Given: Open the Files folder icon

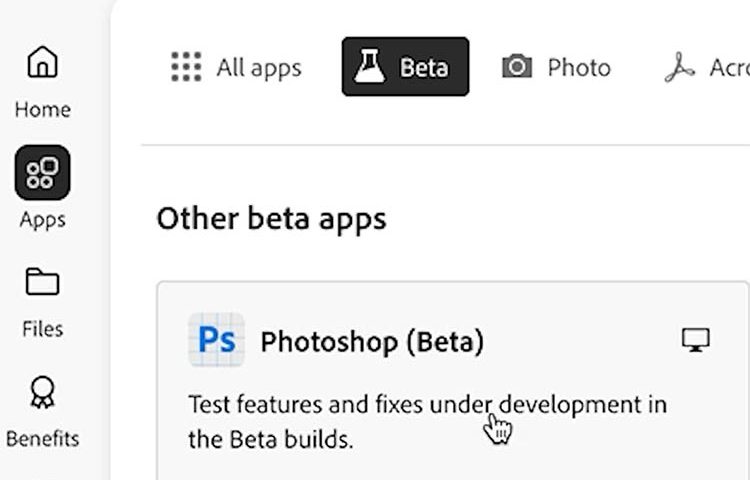Looking at the screenshot, I should click(42, 282).
